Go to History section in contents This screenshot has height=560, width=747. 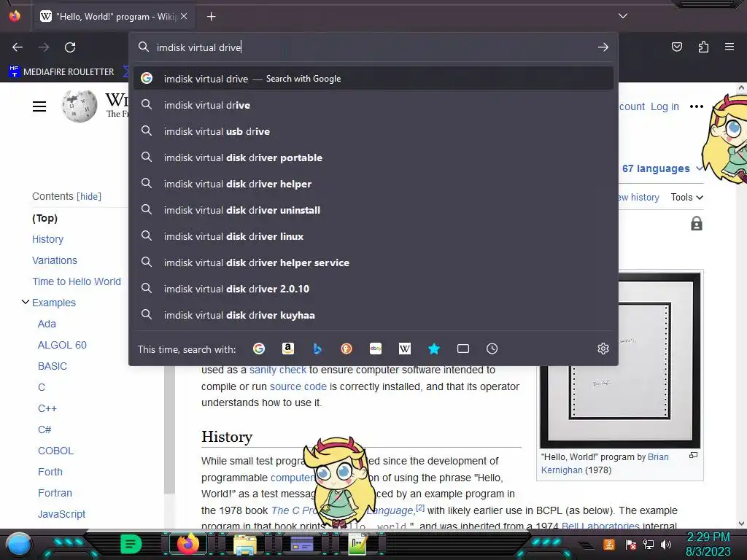(47, 239)
